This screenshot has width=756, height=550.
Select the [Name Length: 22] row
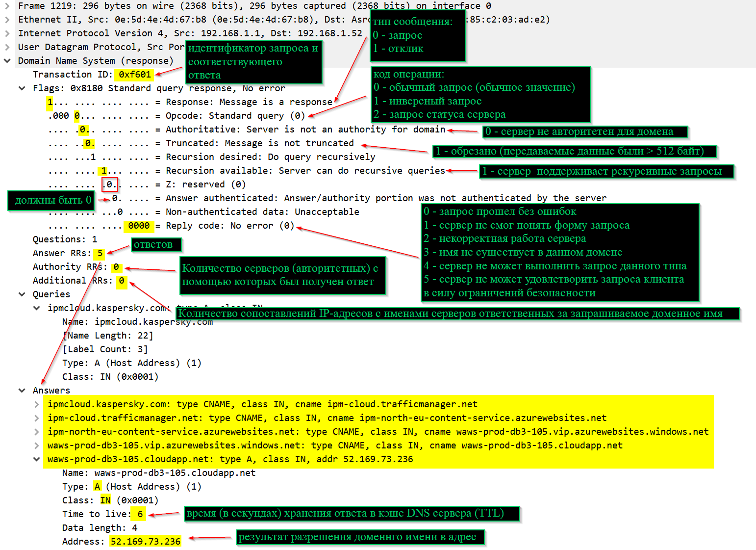108,336
